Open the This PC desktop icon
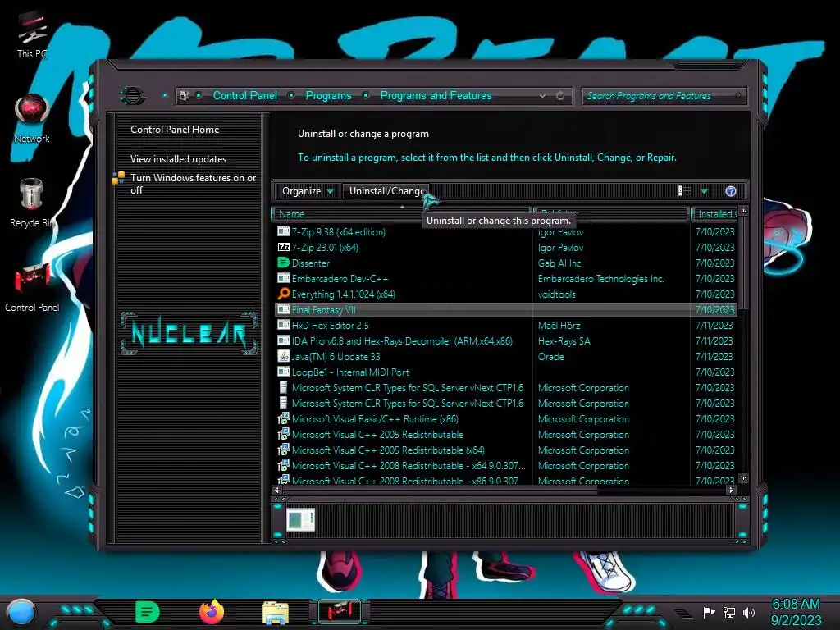The width and height of the screenshot is (840, 630). click(32, 35)
